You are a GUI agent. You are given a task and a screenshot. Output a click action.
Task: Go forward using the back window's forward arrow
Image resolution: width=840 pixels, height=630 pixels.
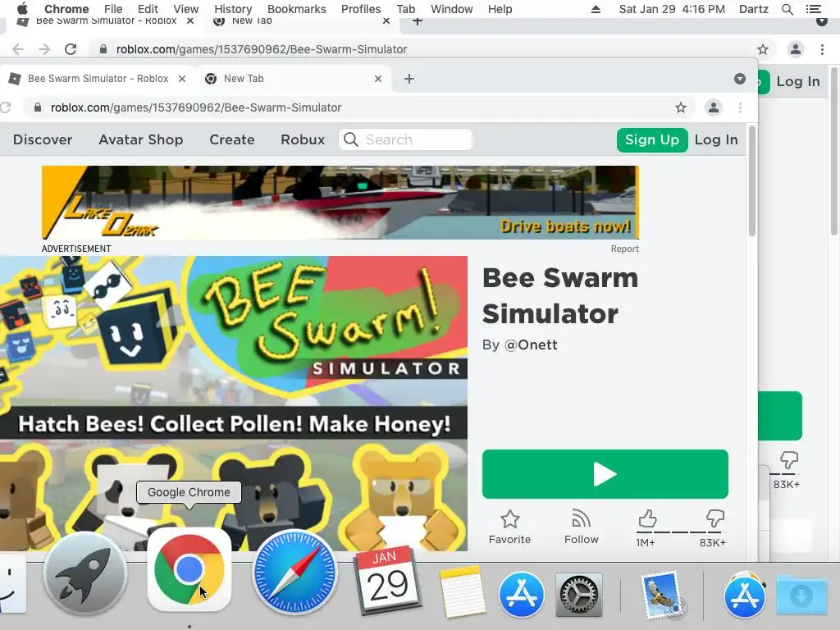[x=44, y=49]
